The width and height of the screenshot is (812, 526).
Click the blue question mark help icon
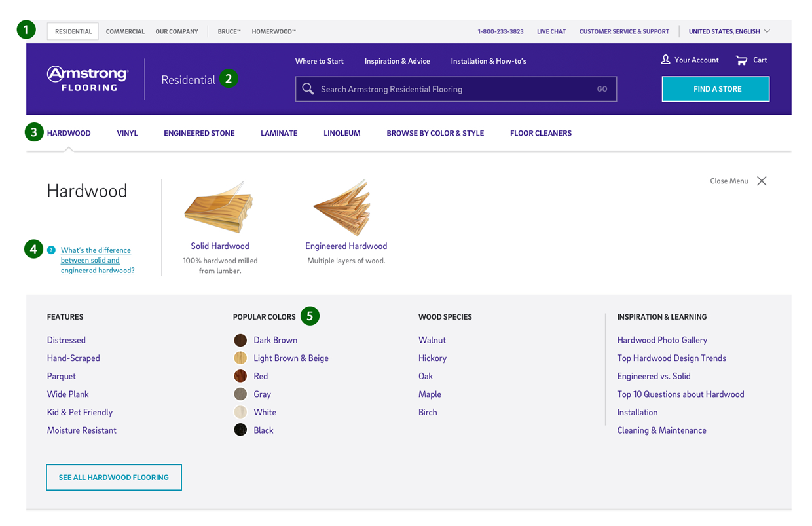[x=51, y=250]
